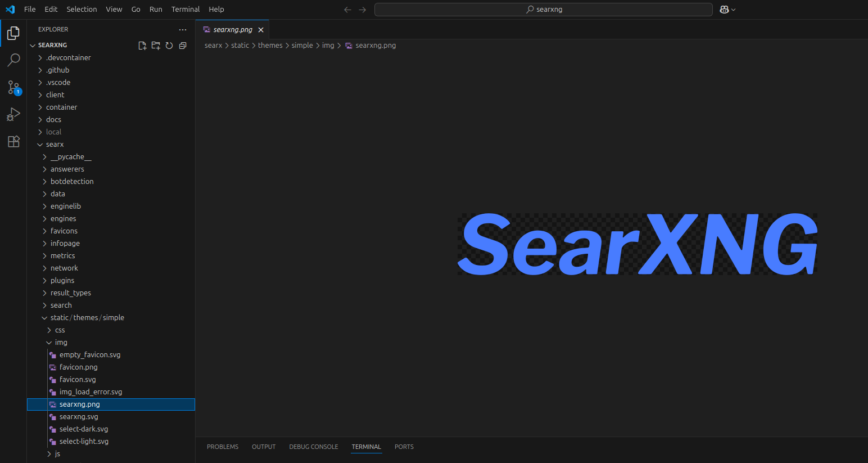Switch to the DEBUG CONSOLE panel tab
The width and height of the screenshot is (868, 463).
314,447
